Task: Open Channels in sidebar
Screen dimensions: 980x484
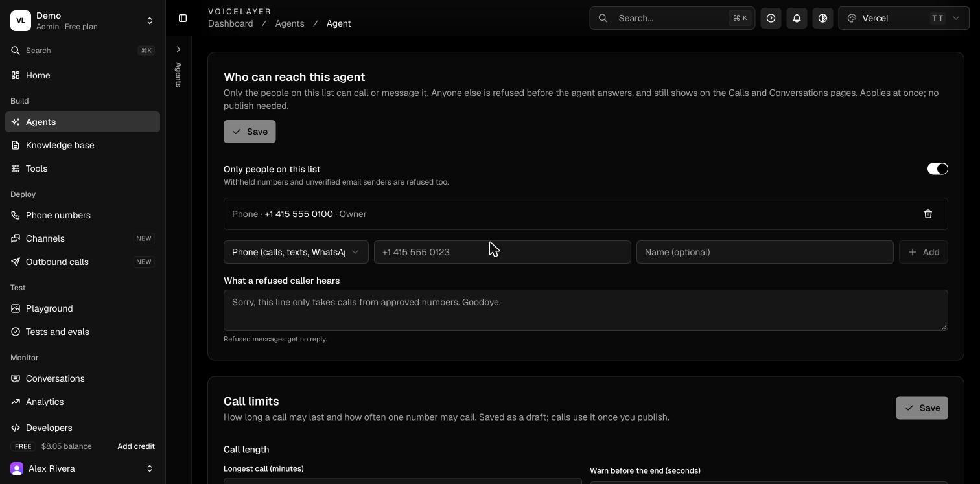Action: coord(82,238)
